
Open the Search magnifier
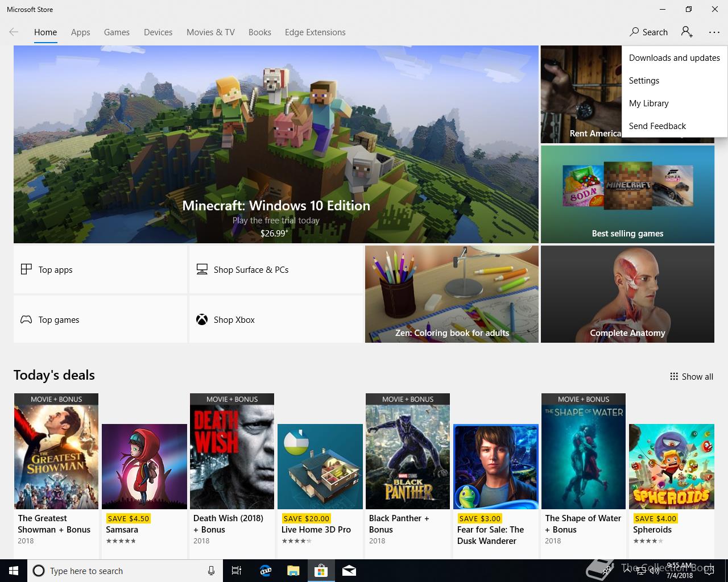coord(648,32)
